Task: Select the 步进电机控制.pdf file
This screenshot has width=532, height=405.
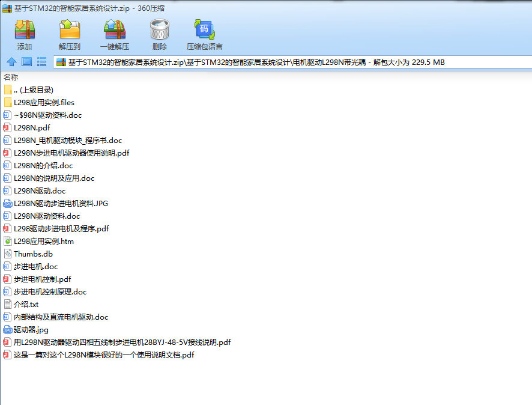Action: [x=37, y=279]
